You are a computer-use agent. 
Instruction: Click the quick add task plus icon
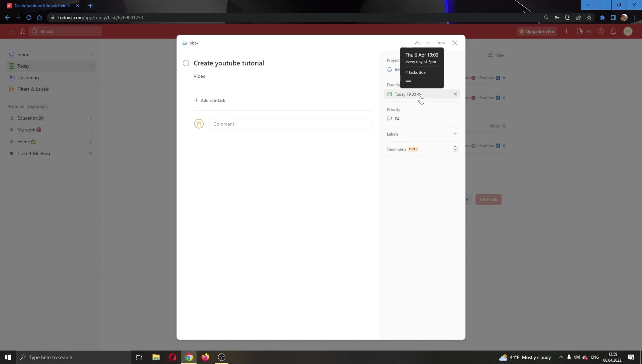[566, 31]
